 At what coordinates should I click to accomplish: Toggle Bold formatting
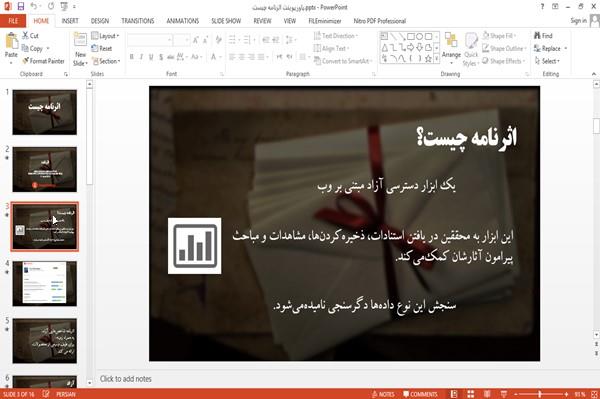pos(132,57)
